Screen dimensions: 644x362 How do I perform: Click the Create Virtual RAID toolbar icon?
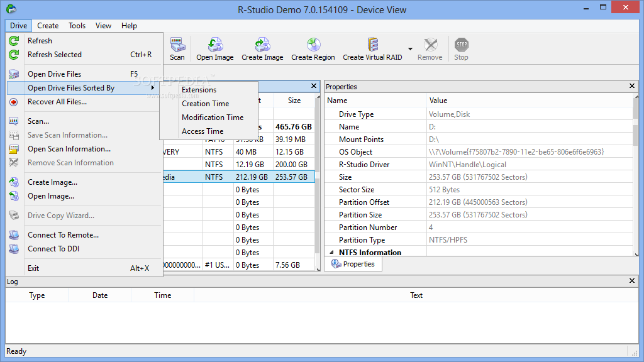tap(372, 45)
